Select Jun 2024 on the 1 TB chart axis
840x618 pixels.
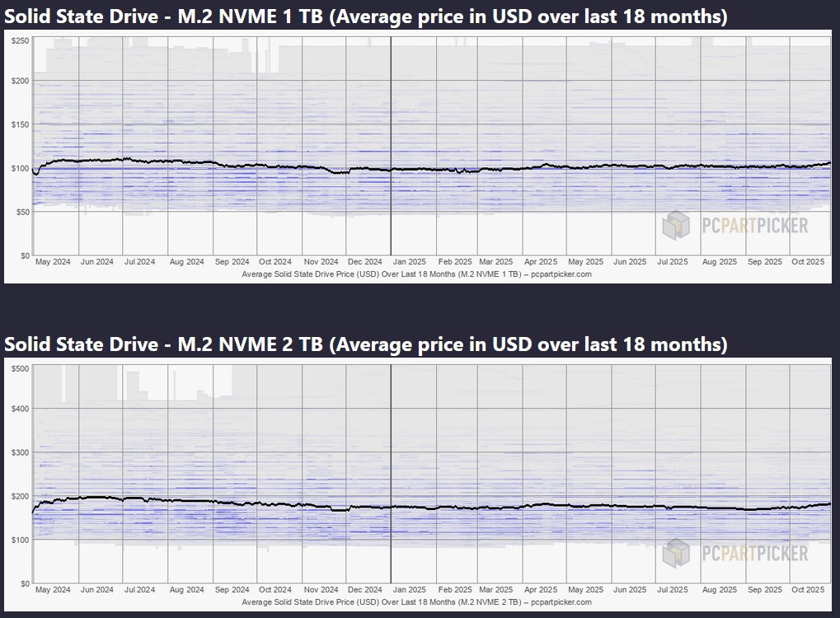point(97,262)
